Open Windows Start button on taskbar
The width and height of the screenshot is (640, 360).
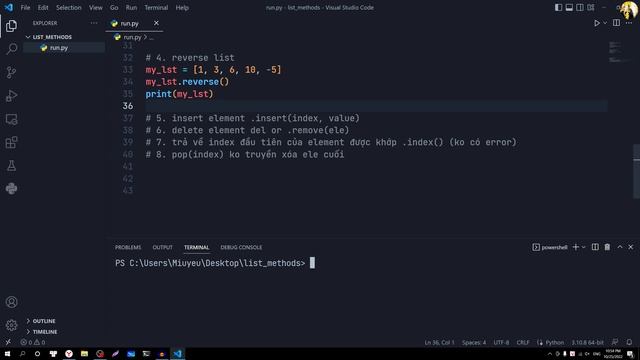coord(7,354)
